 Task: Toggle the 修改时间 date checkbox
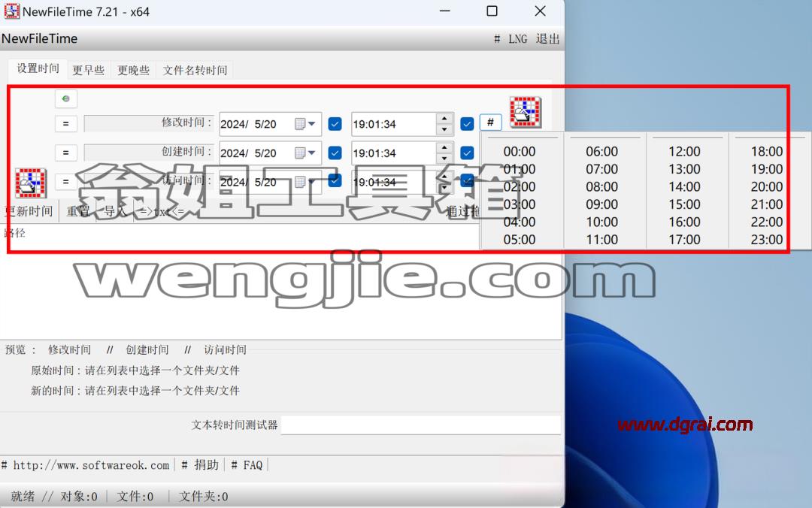click(335, 124)
